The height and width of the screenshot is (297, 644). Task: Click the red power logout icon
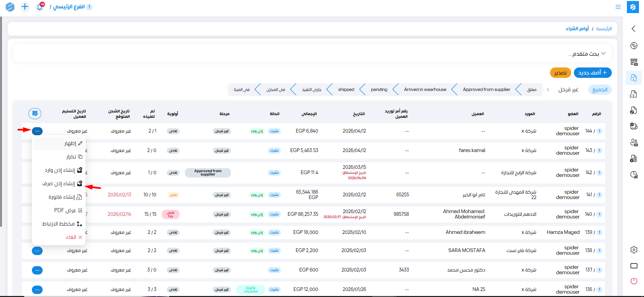[x=634, y=281]
